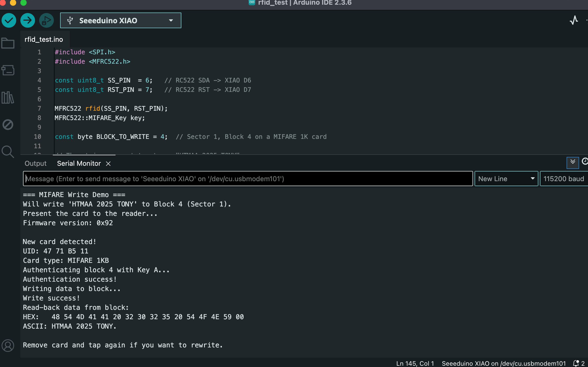Select the rfid_test.ino editor tab
Image resolution: width=588 pixels, height=367 pixels.
click(x=44, y=39)
